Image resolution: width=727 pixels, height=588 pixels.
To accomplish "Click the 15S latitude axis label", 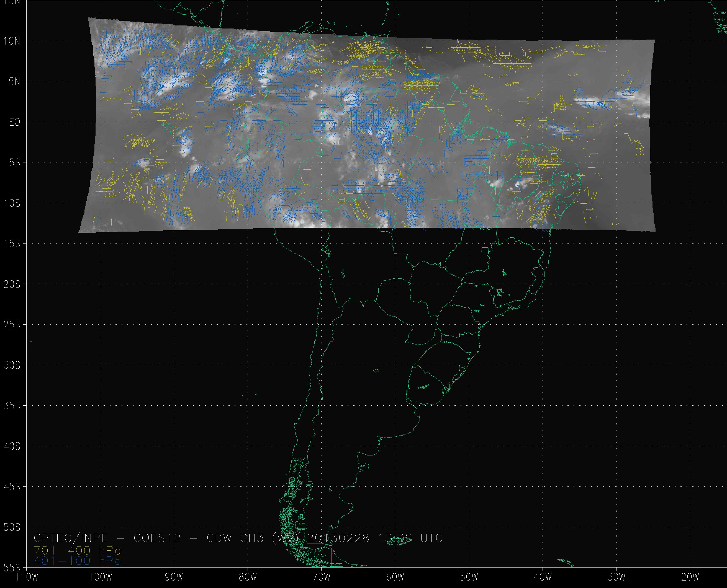I will tap(12, 244).
